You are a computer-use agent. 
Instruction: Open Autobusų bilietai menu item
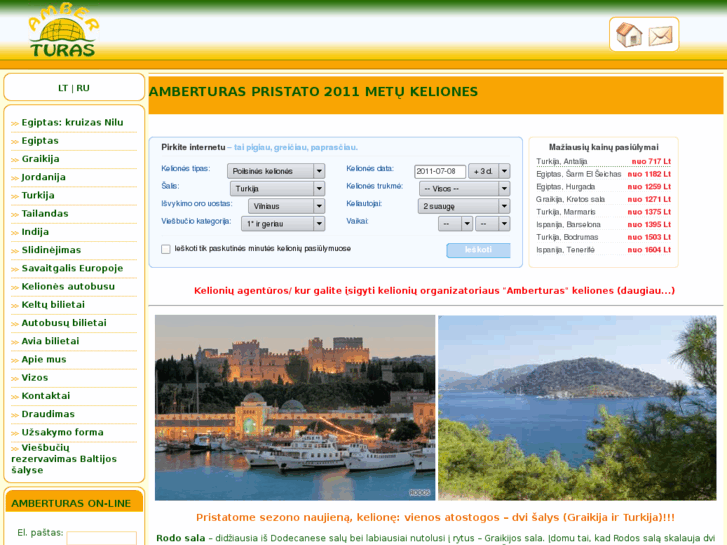coord(64,323)
